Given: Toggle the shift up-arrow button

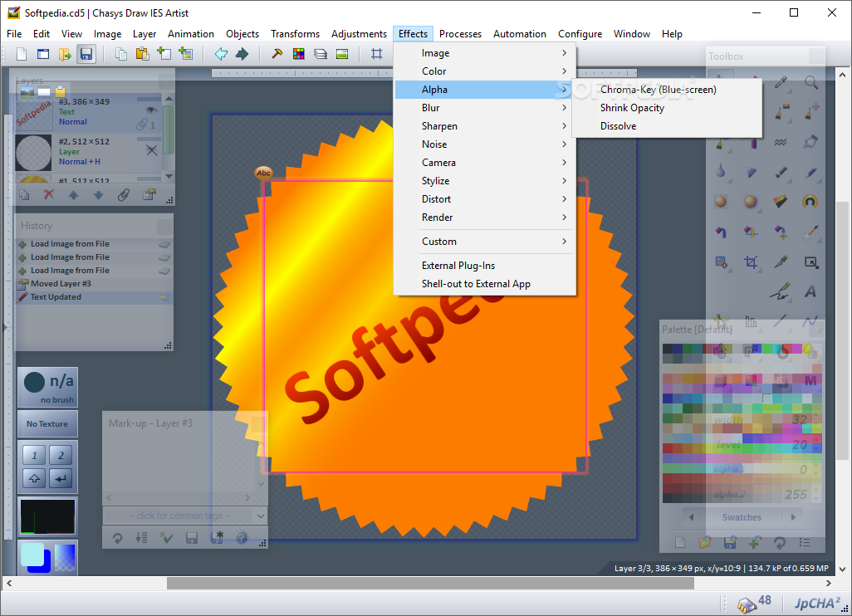Looking at the screenshot, I should tap(34, 478).
